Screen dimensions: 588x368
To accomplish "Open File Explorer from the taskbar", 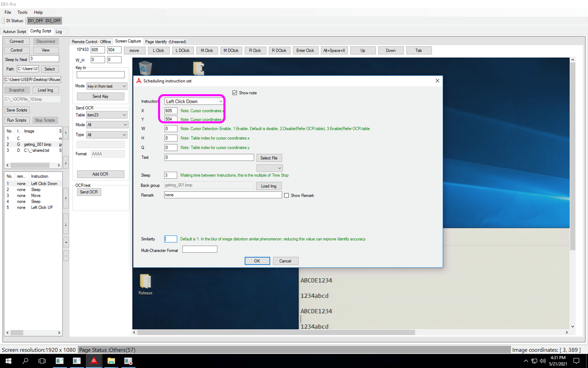I will tap(111, 361).
